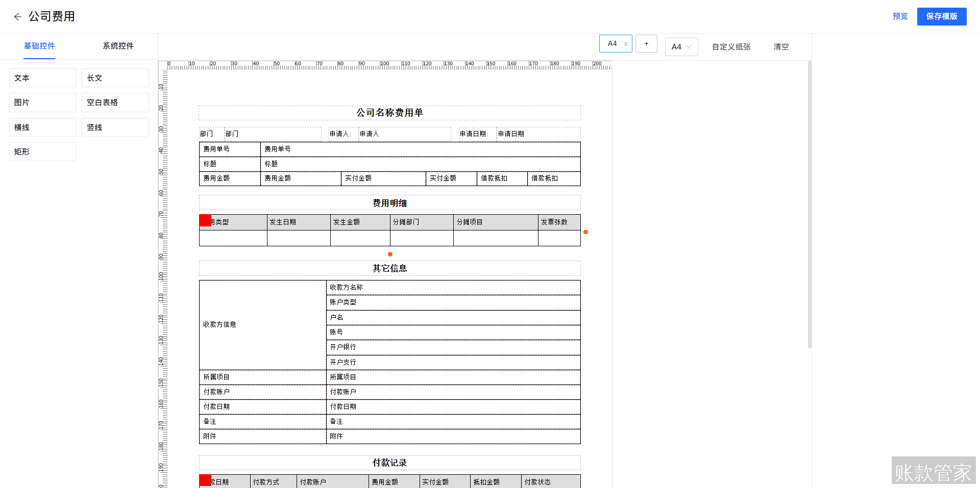Select the 申请人 value field
This screenshot has height=488, width=980.
405,134
